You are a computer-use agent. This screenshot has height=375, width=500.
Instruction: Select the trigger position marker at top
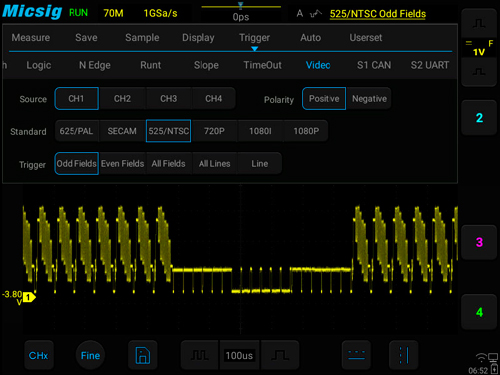pyautogui.click(x=240, y=5)
